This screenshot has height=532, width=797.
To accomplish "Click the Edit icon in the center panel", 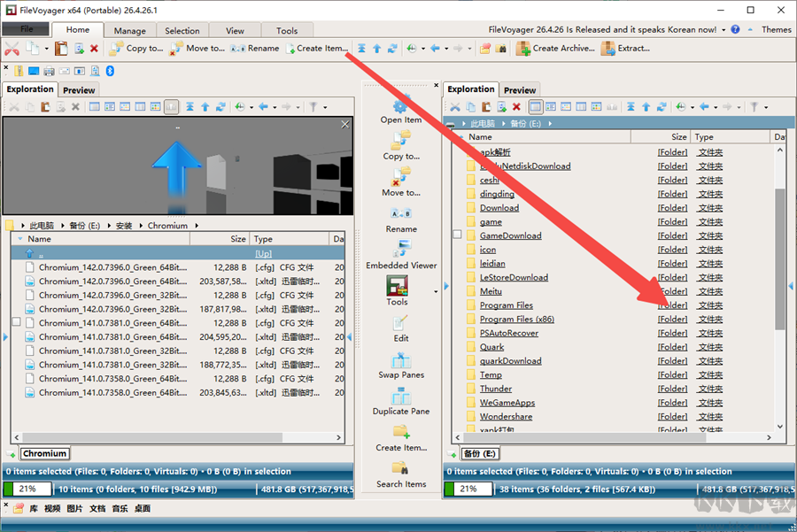I will (x=400, y=323).
